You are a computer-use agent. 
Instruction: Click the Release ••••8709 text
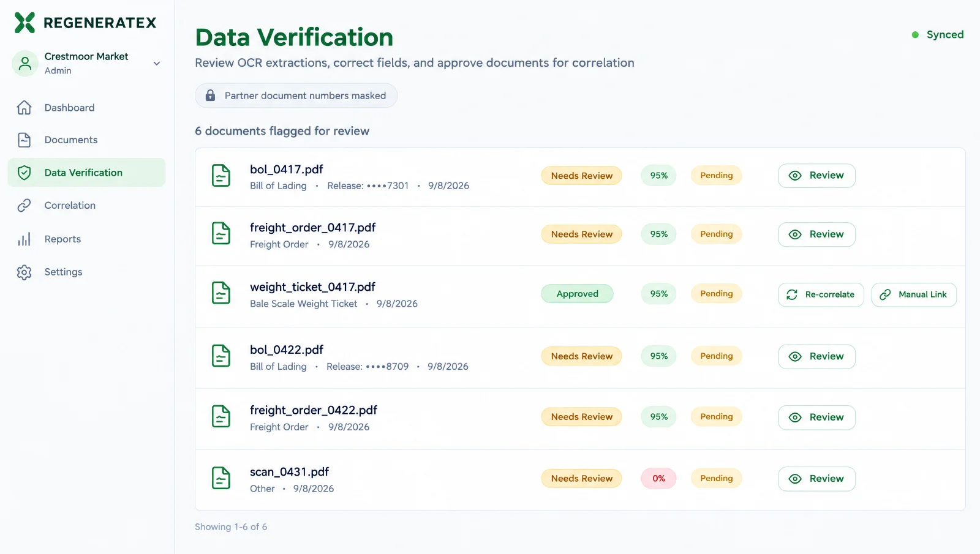click(x=367, y=367)
